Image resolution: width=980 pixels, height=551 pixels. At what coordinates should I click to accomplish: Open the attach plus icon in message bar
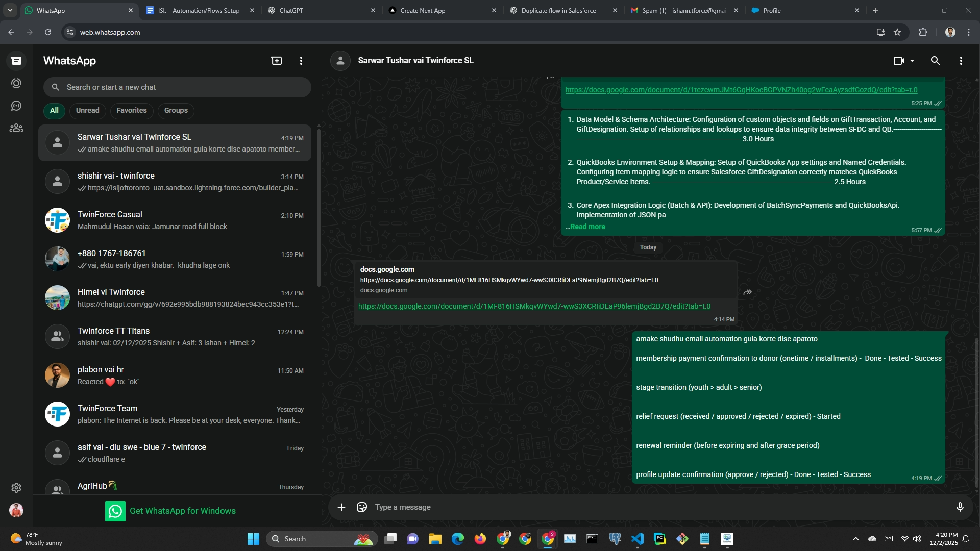341,507
